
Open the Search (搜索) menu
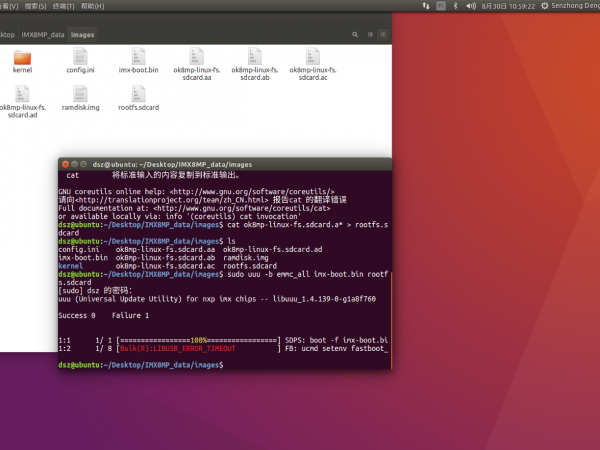35,6
